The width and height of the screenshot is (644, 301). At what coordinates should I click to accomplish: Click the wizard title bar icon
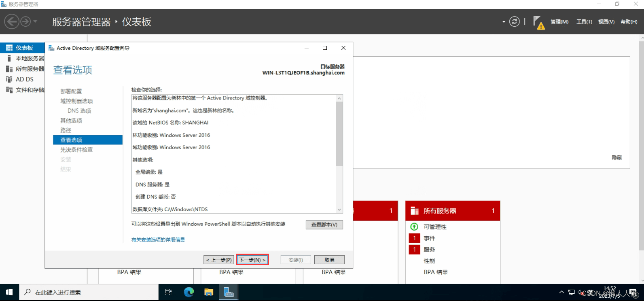51,48
